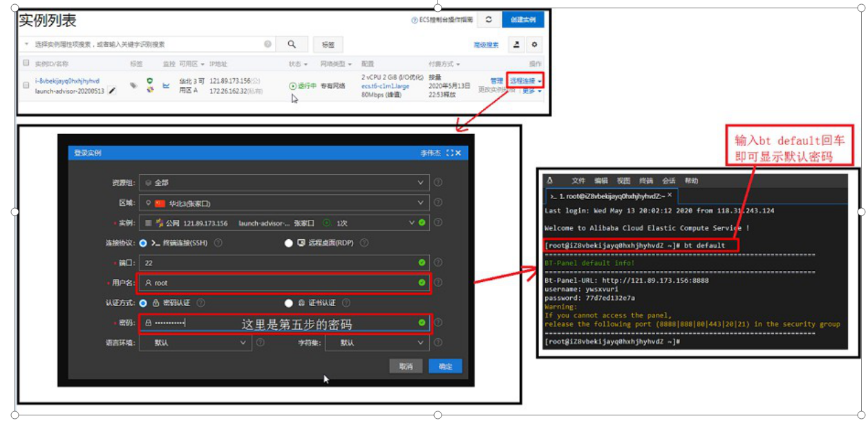
Task: Open the gear settings for the instance list
Action: coord(534,45)
